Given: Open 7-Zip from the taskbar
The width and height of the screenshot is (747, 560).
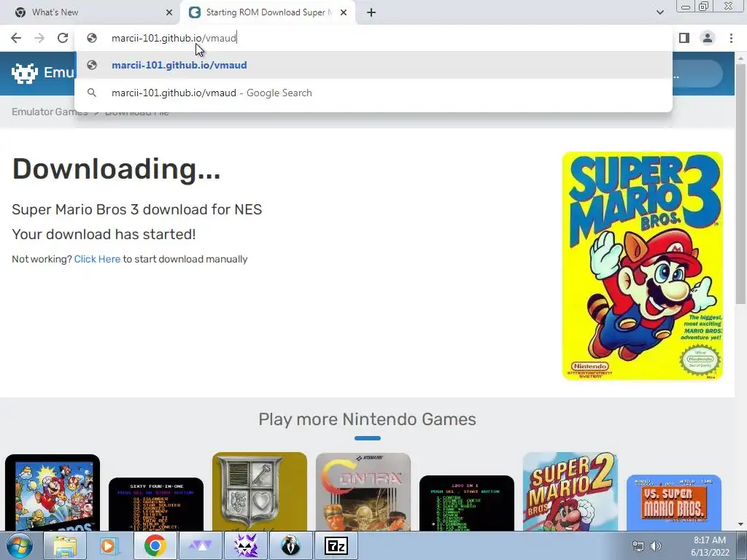Looking at the screenshot, I should coord(336,545).
